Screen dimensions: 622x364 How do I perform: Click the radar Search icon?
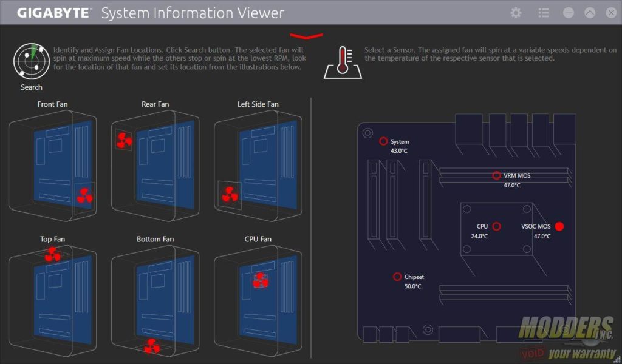point(32,61)
